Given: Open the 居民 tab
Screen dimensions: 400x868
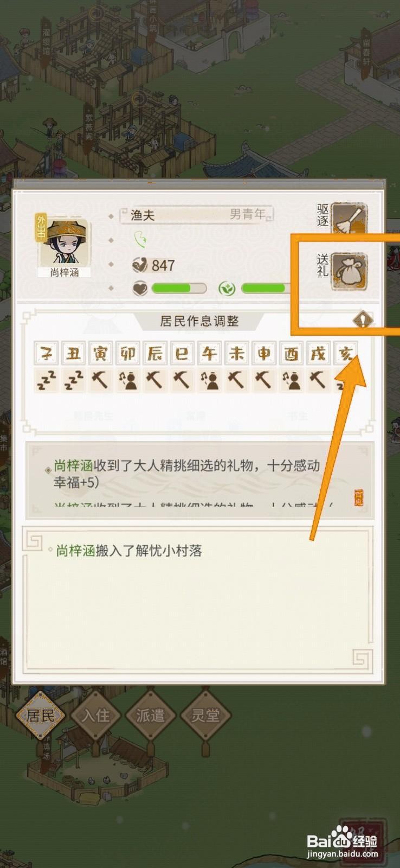Looking at the screenshot, I should coord(41,715).
